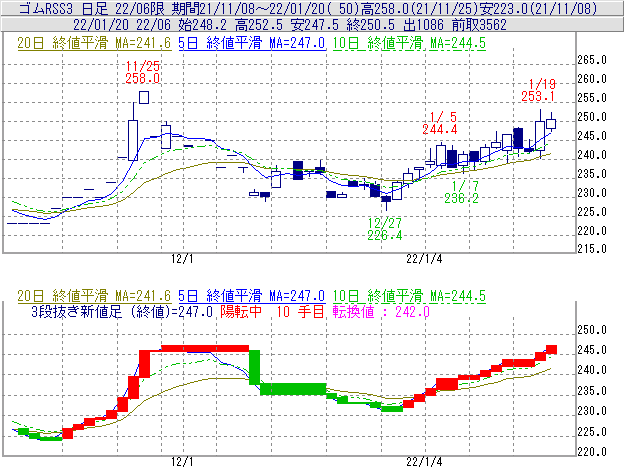
Task: Click the long green block in lower chart
Action: [x=293, y=389]
